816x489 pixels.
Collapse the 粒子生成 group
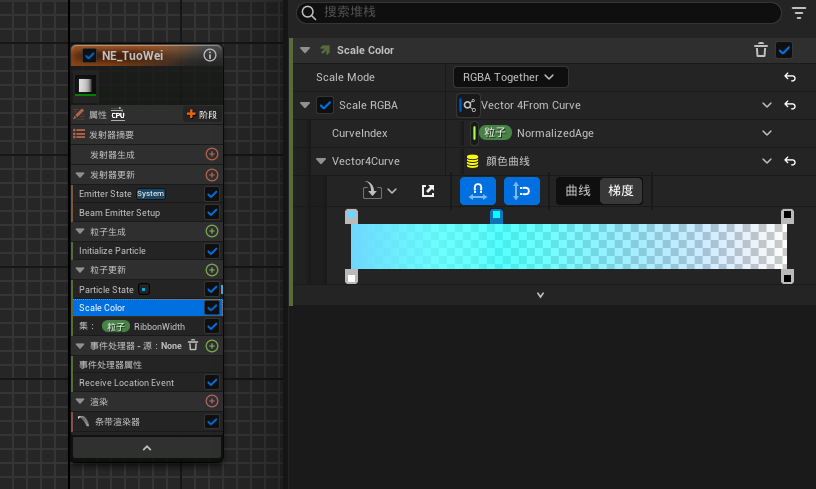[80, 231]
